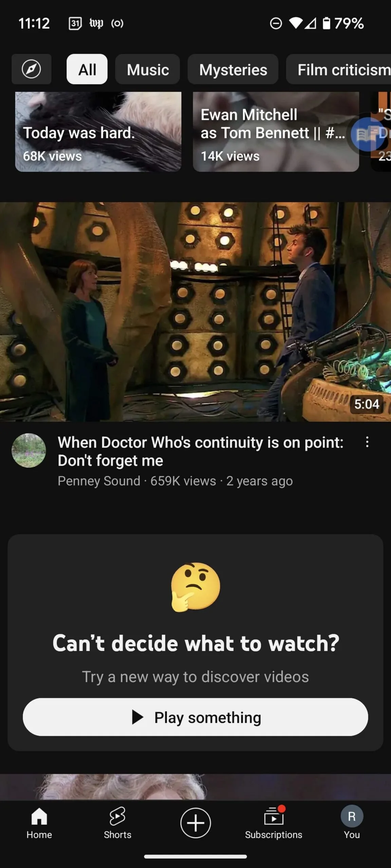The width and height of the screenshot is (391, 868).
Task: Click the Play something button
Action: [x=195, y=717]
